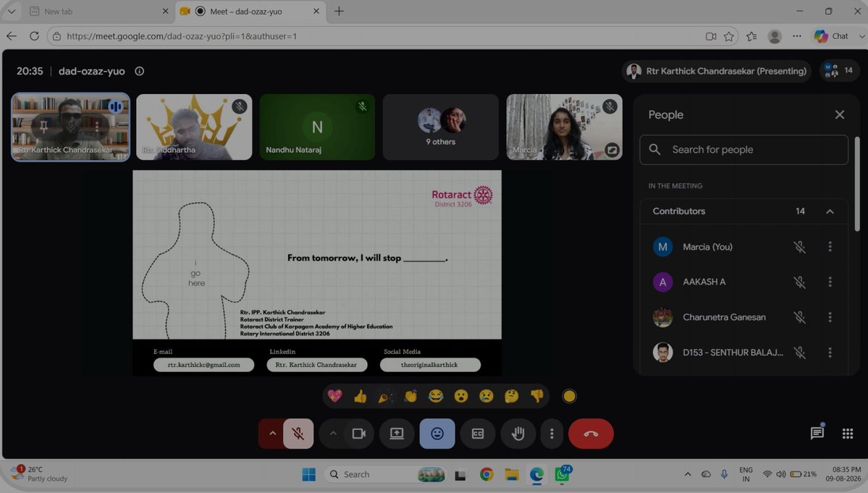868x493 pixels.
Task: Open a new browser tab with plus
Action: pos(339,11)
